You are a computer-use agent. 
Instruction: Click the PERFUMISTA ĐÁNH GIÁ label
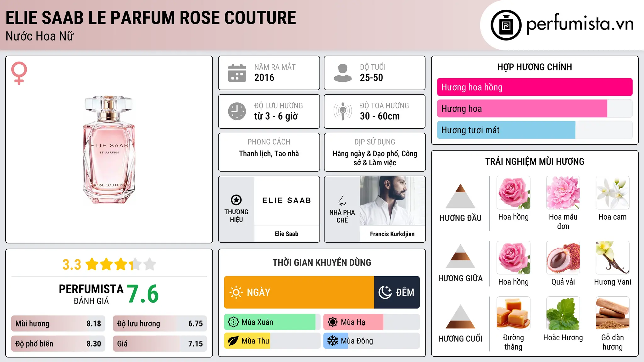[x=91, y=294]
